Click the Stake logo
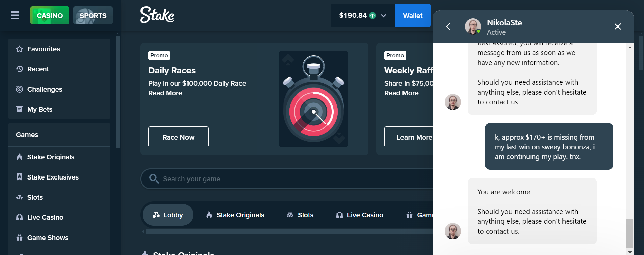Screen dimensions: 644x255 coord(157,15)
